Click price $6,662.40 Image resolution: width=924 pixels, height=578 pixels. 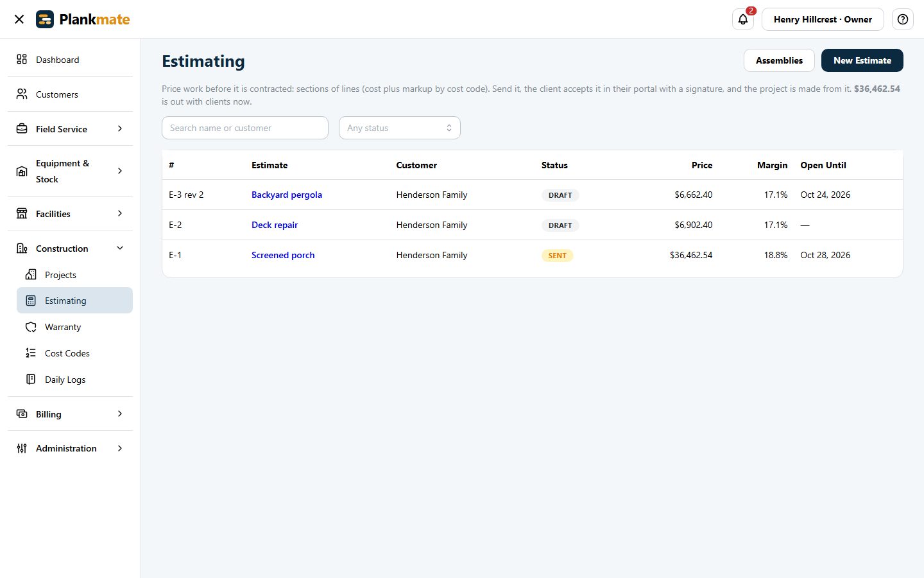(694, 195)
